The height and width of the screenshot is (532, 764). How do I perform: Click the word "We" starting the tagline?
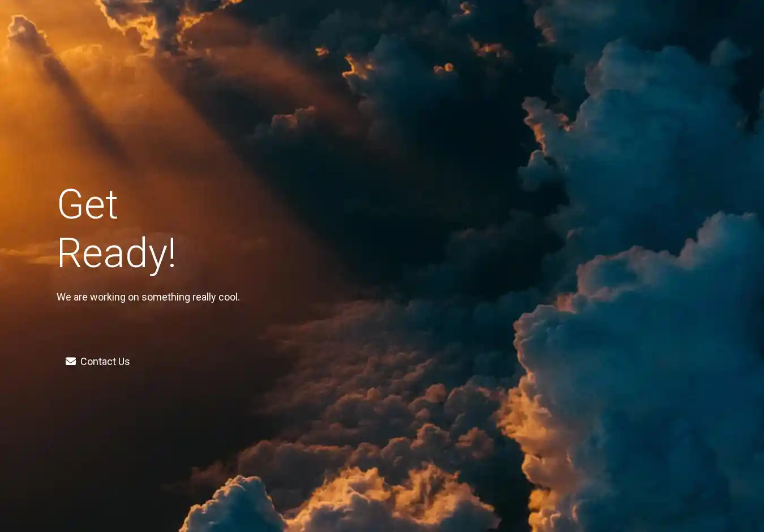pos(63,297)
